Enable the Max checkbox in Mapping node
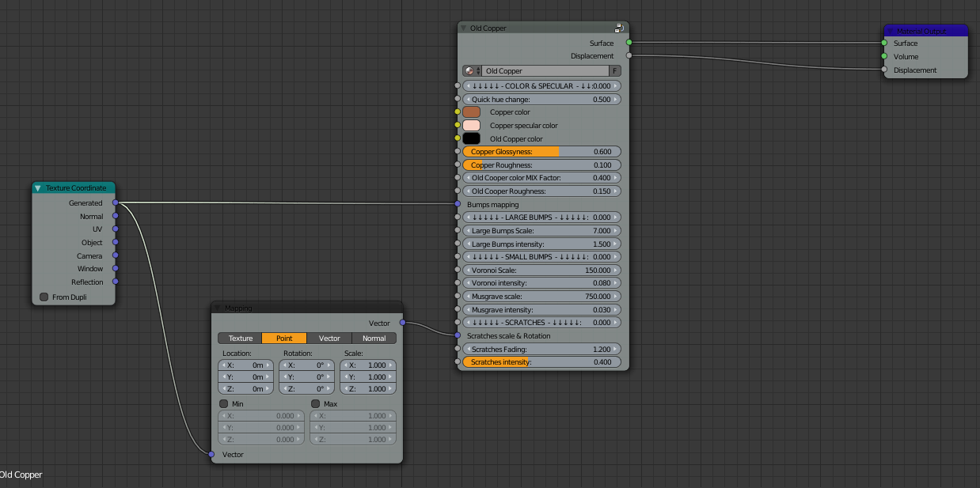The image size is (980, 488). click(315, 404)
